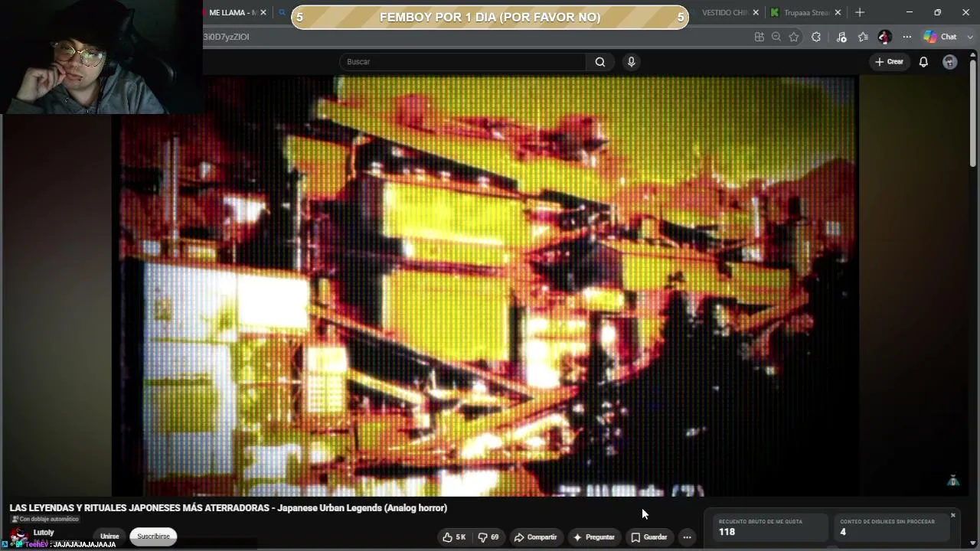Add page to favorites star icon
This screenshot has width=980, height=551.
[794, 37]
